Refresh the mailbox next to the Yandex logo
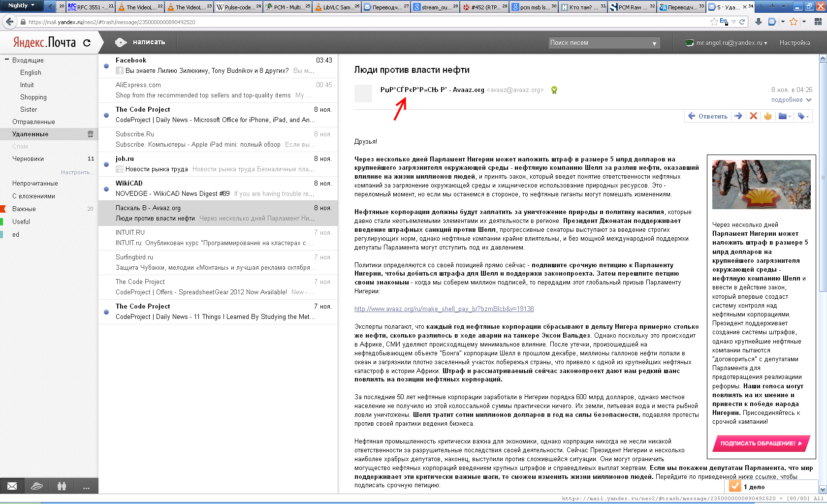 [x=87, y=43]
